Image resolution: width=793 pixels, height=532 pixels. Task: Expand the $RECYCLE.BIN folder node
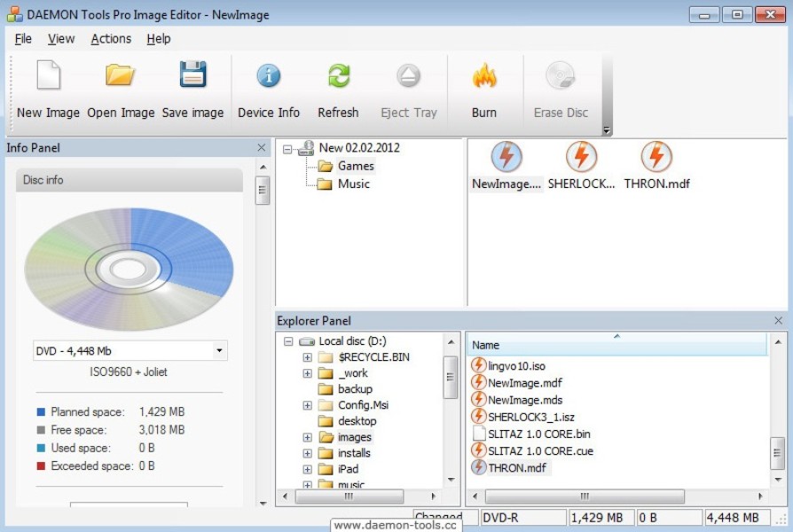click(x=308, y=357)
